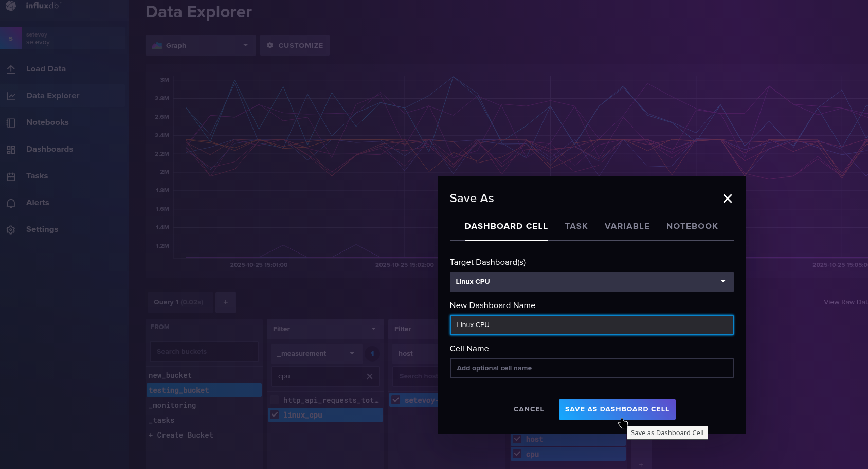Image resolution: width=868 pixels, height=469 pixels.
Task: Click the Cell Name input field
Action: click(591, 368)
